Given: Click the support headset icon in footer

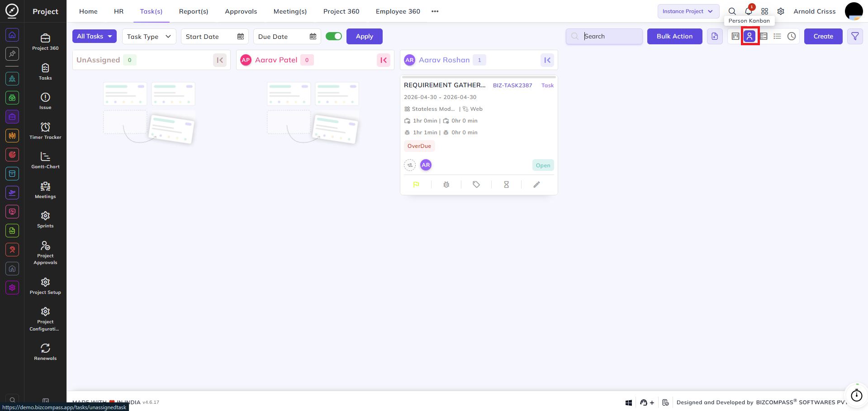Looking at the screenshot, I should (644, 402).
